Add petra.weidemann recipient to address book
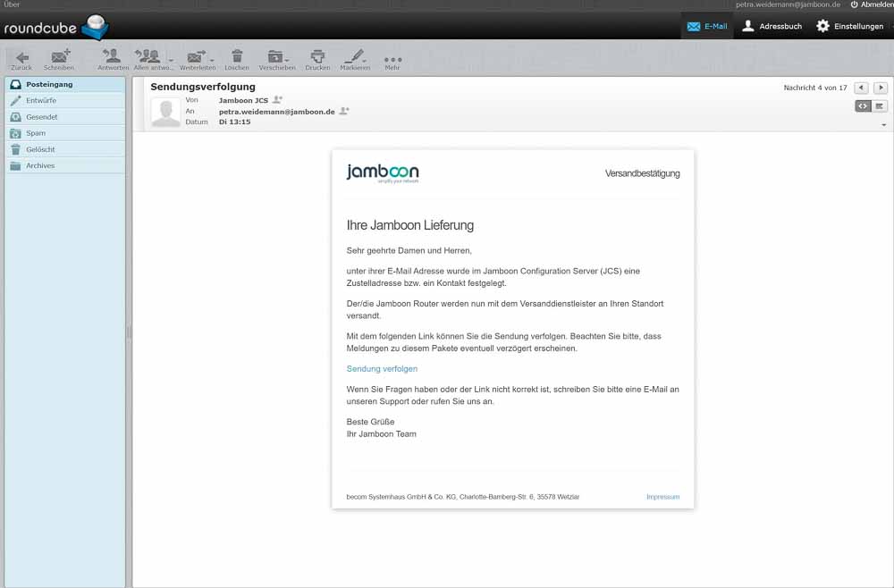 pos(344,111)
